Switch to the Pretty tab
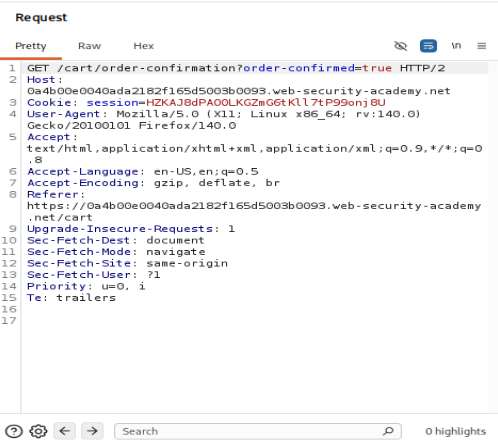 [31, 46]
